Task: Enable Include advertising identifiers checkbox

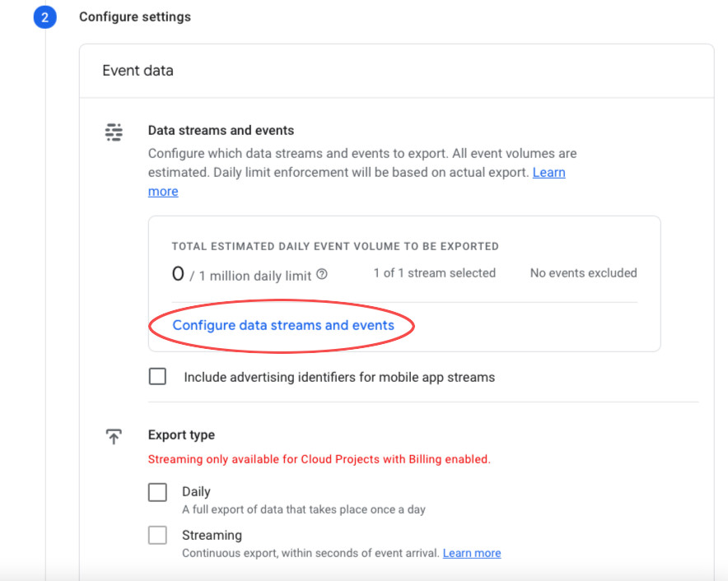Action: pos(157,376)
